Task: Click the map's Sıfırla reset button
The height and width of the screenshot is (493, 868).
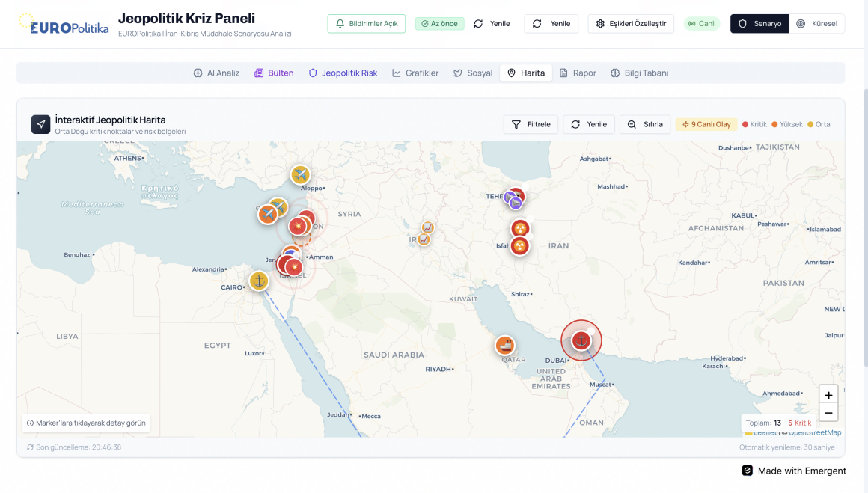Action: pyautogui.click(x=645, y=124)
